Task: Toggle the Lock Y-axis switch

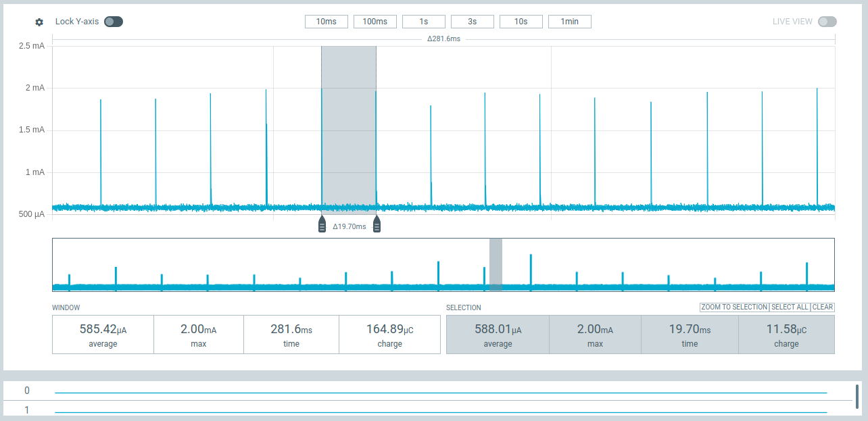Action: pos(114,22)
